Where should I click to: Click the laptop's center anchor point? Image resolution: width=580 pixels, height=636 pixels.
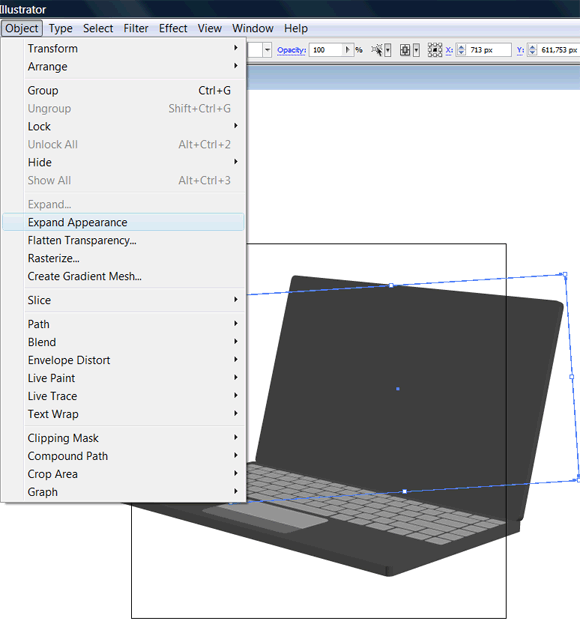[x=398, y=389]
